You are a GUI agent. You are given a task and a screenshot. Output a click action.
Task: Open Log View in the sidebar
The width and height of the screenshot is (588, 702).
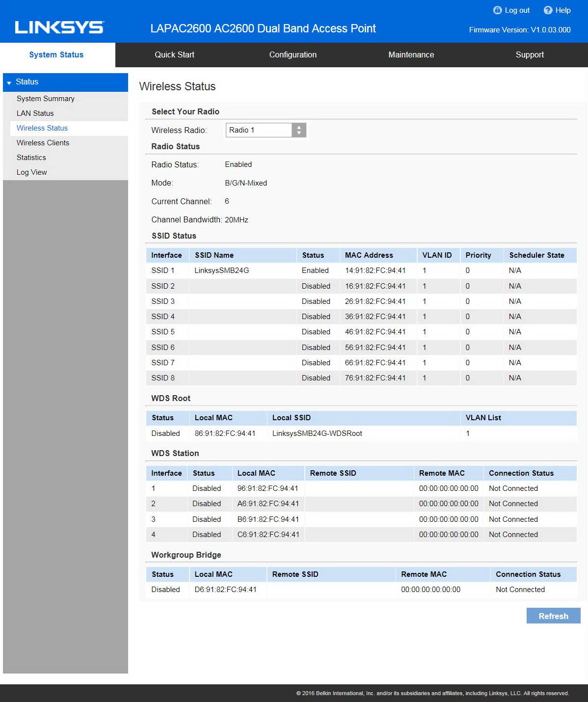click(32, 172)
